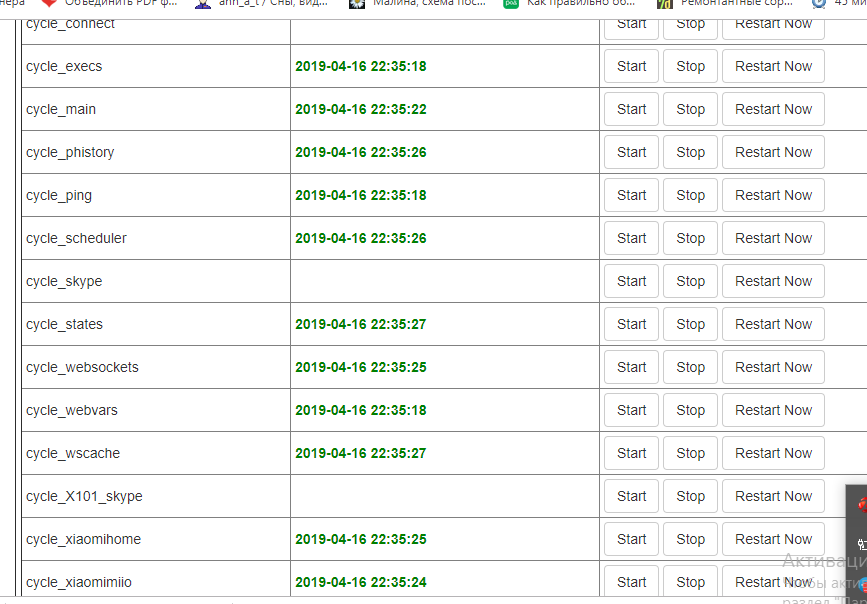
Task: Start the cycle_execs service
Action: 631,66
